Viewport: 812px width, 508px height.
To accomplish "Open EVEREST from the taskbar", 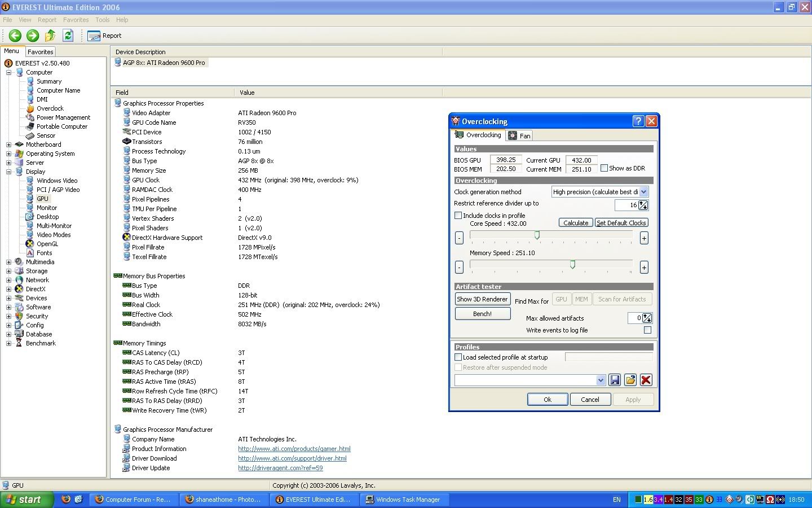I will pos(314,500).
